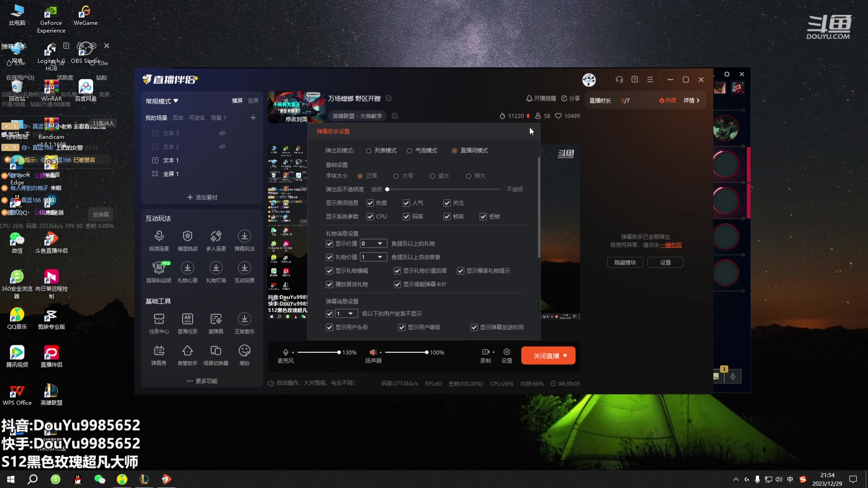This screenshot has width=868, height=488.
Task: Click the 录制 record icon
Action: click(x=486, y=352)
